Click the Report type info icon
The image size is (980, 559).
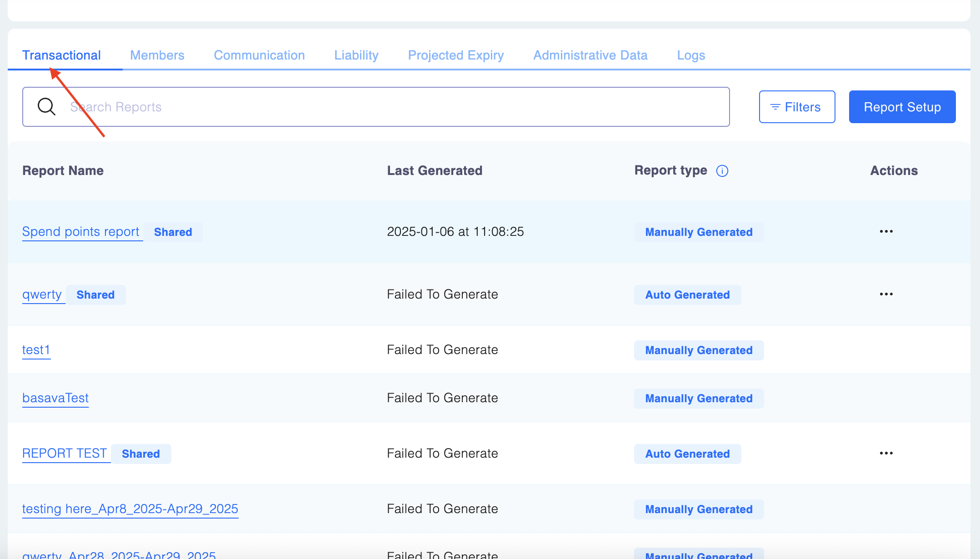722,171
